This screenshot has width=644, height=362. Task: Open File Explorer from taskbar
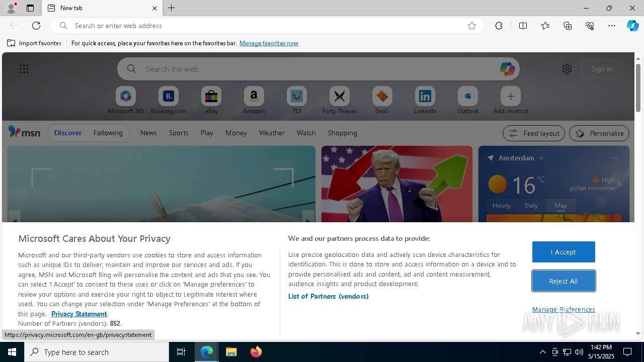(231, 352)
